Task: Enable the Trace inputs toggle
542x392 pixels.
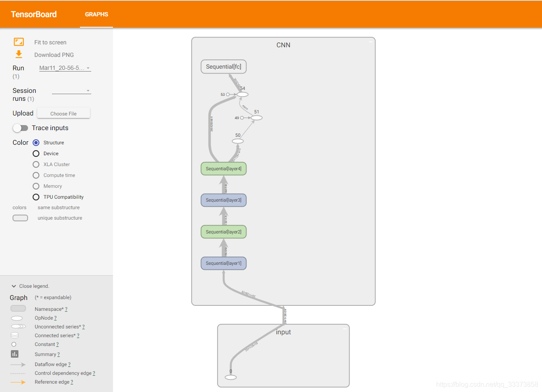Action: [21, 128]
